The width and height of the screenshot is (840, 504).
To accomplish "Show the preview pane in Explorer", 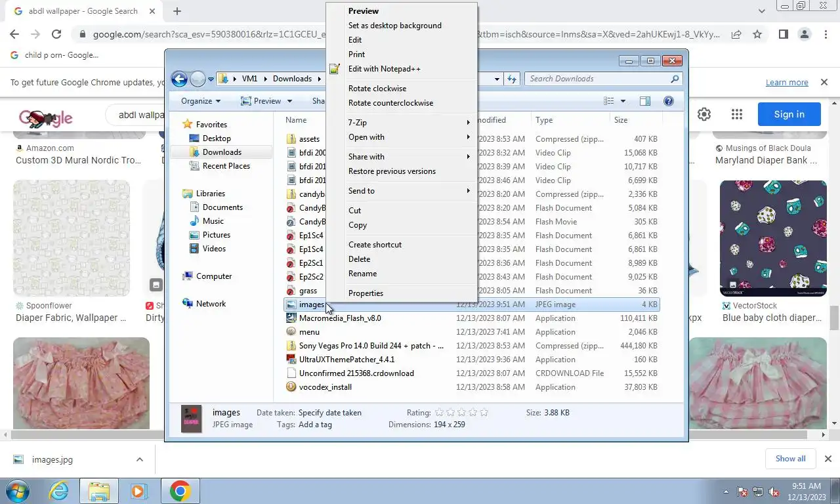I will 645,101.
